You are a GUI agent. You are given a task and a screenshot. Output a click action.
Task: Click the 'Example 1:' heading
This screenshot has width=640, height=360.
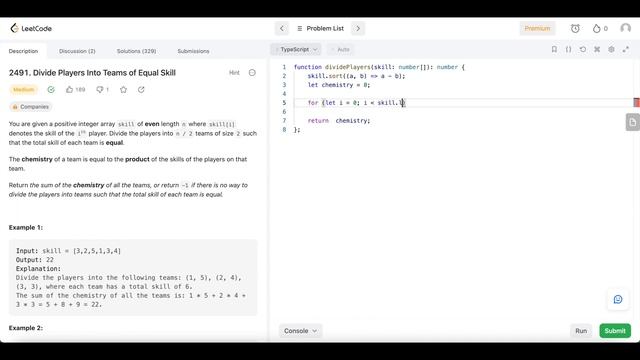(x=26, y=227)
